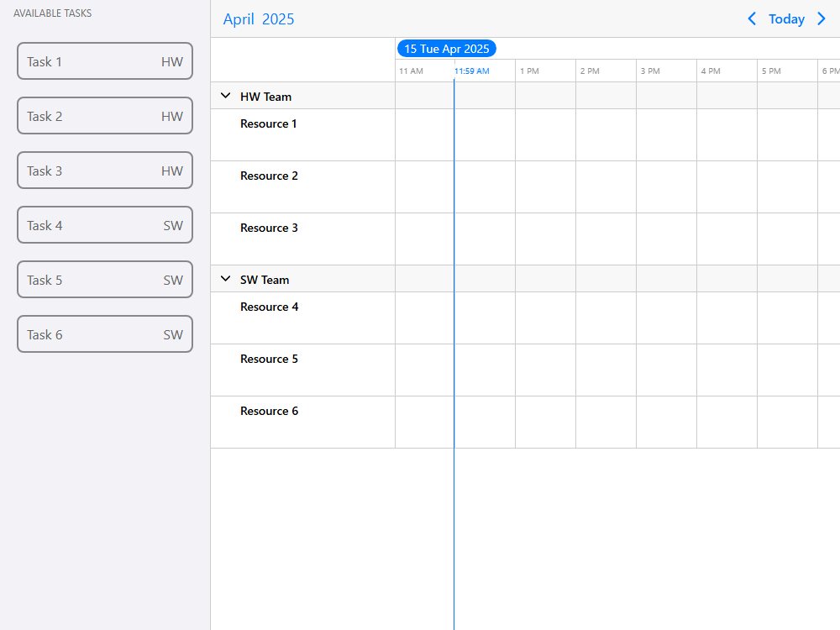
Task: Select Resource 4 cell at 4 PM
Action: [727, 318]
